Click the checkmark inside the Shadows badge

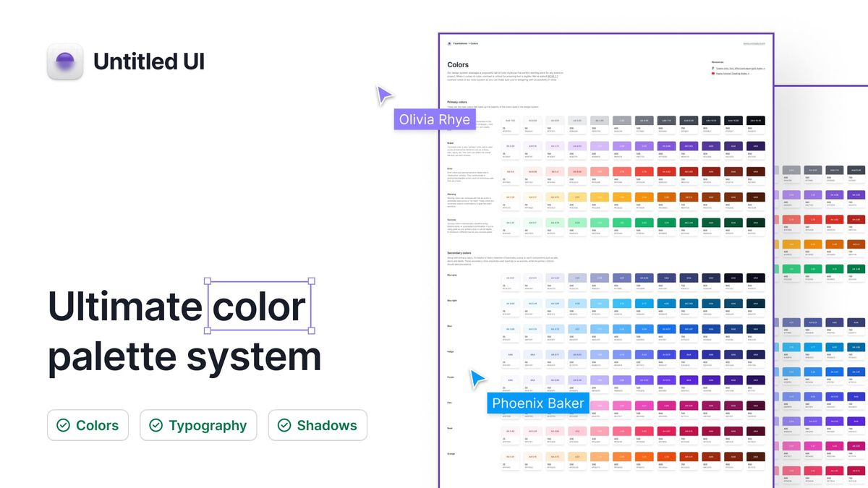(284, 425)
